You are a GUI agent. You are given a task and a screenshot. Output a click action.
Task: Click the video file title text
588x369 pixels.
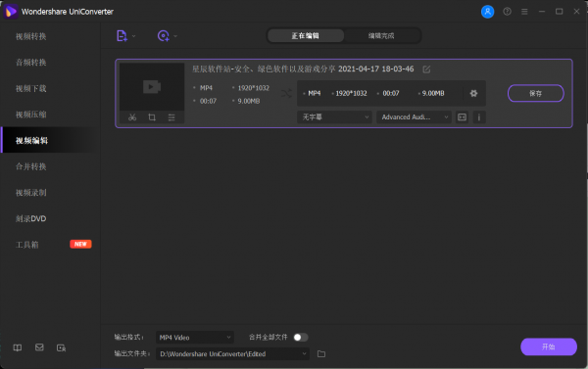click(303, 69)
